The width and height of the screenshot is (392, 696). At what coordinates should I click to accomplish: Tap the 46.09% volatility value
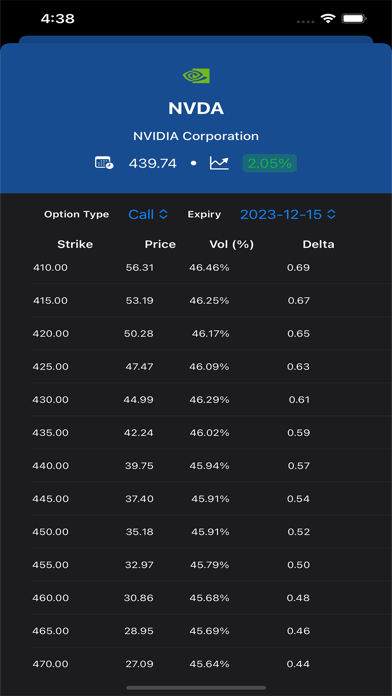210,367
